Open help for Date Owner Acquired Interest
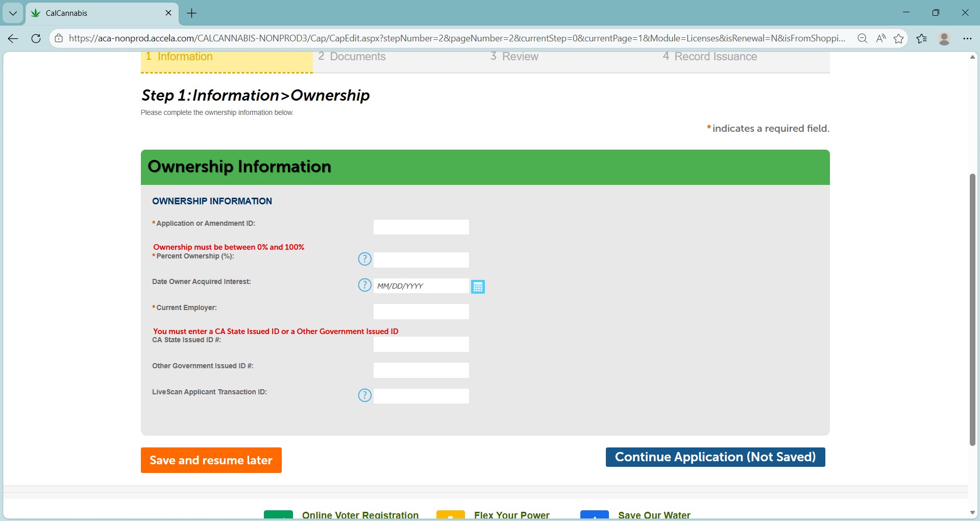 tap(364, 285)
